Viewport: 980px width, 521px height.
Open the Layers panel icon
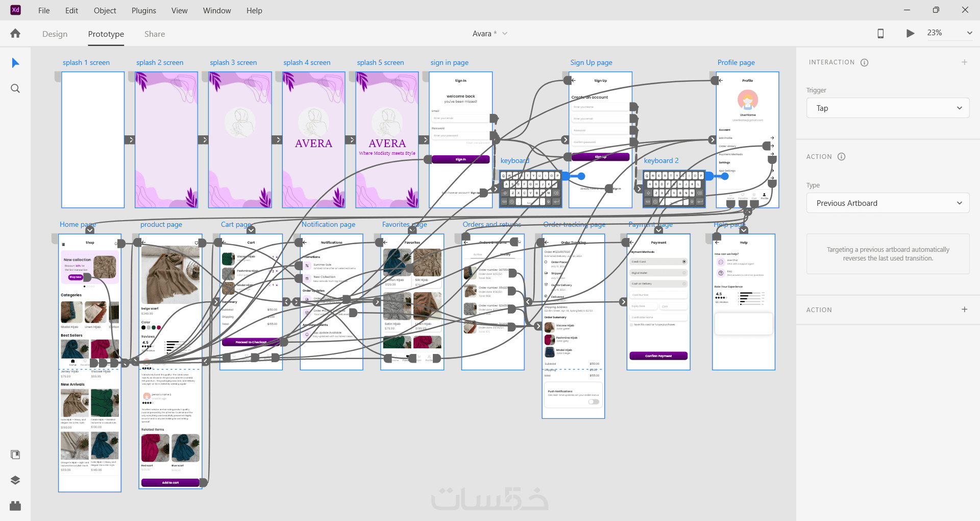point(15,480)
